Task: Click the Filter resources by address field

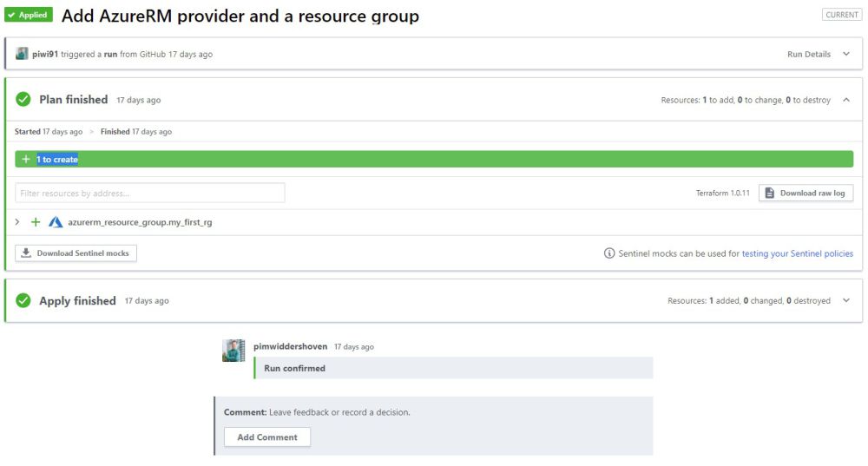Action: pos(150,194)
